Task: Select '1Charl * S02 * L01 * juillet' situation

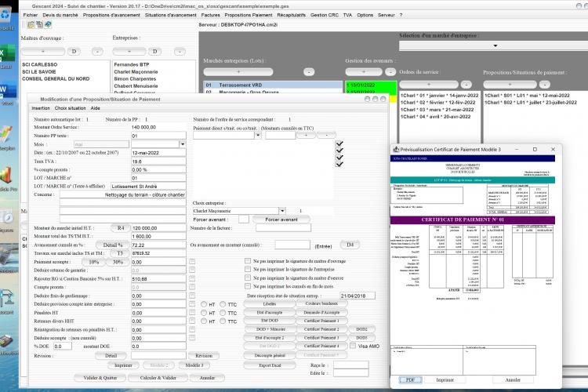Action: 531,103
